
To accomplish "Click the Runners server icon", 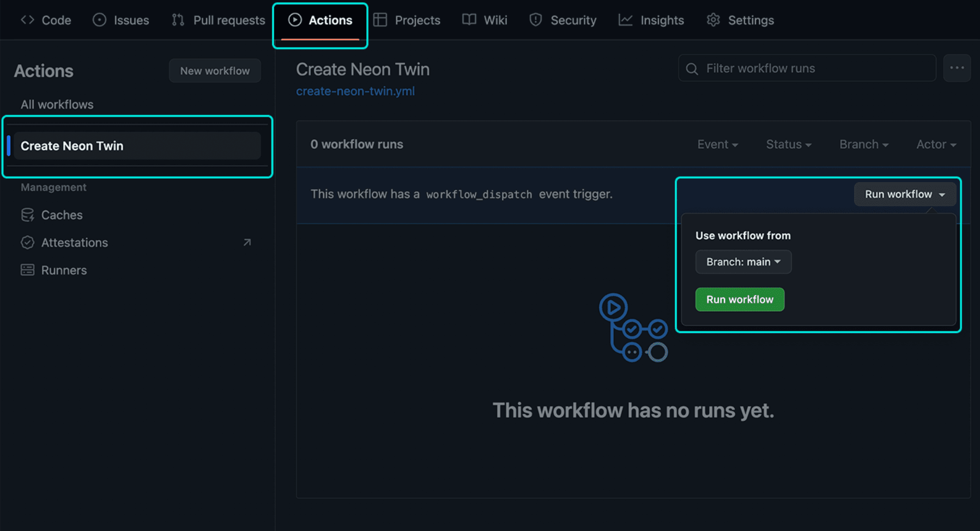I will pyautogui.click(x=27, y=270).
